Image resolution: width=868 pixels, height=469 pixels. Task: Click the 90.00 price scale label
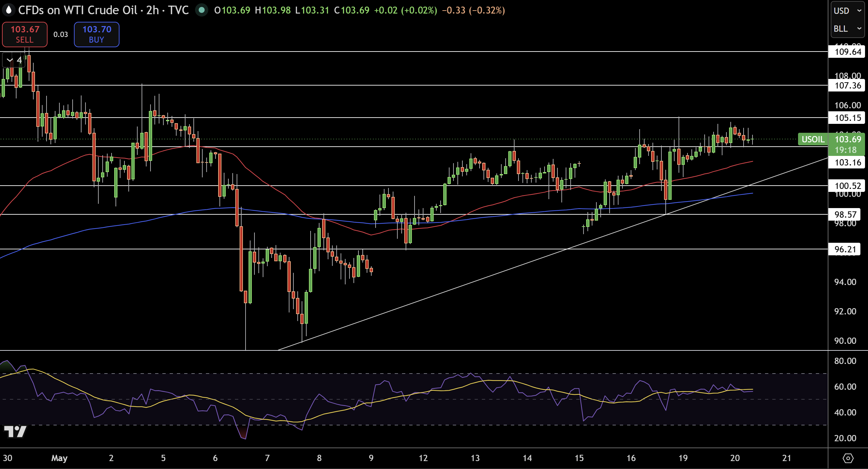[x=845, y=341]
